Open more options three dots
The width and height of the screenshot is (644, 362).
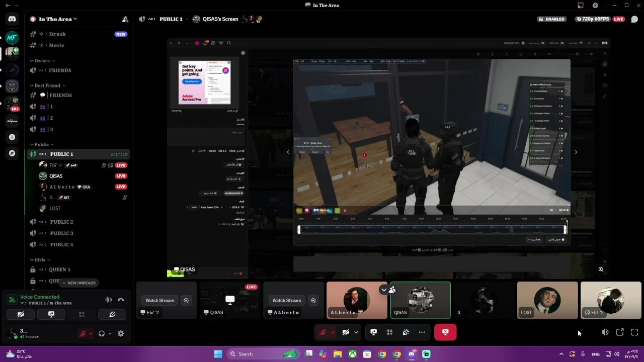pyautogui.click(x=422, y=332)
